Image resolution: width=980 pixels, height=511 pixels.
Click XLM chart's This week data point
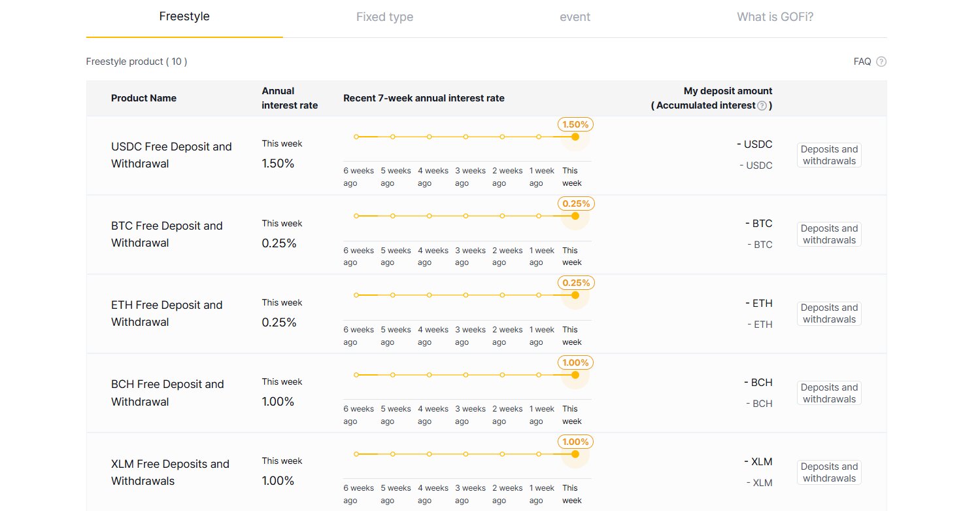tap(575, 454)
